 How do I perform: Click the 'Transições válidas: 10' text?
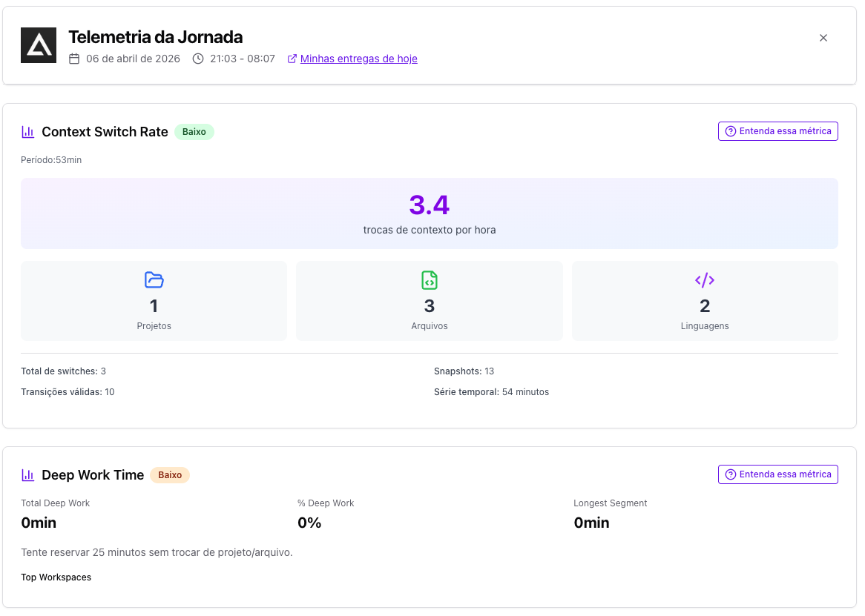pyautogui.click(x=68, y=391)
